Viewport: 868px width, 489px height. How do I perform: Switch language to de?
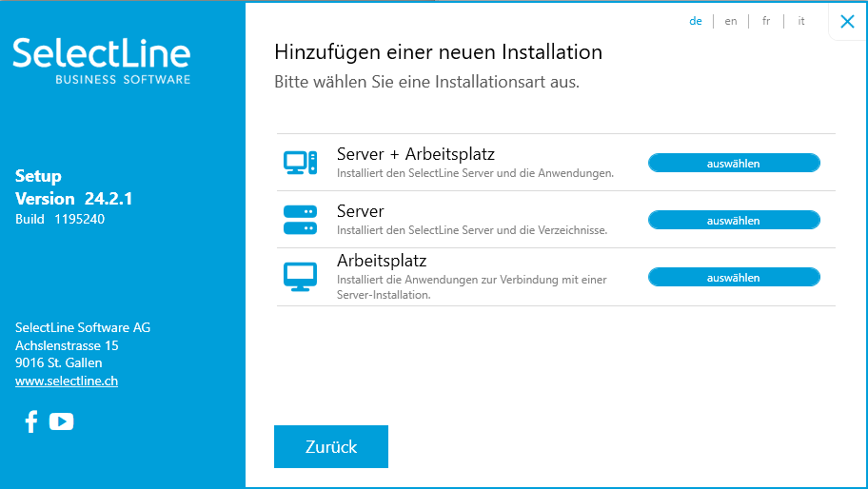[x=696, y=21]
